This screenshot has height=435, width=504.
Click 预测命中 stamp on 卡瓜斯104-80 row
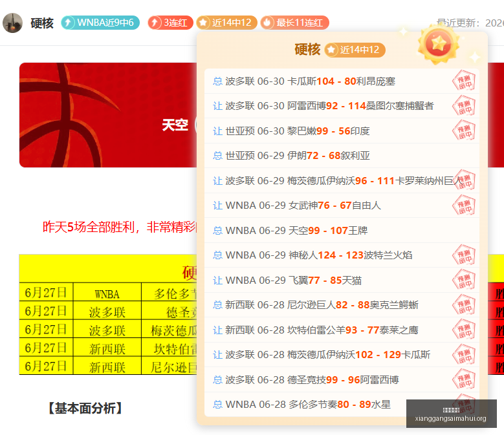tap(464, 81)
